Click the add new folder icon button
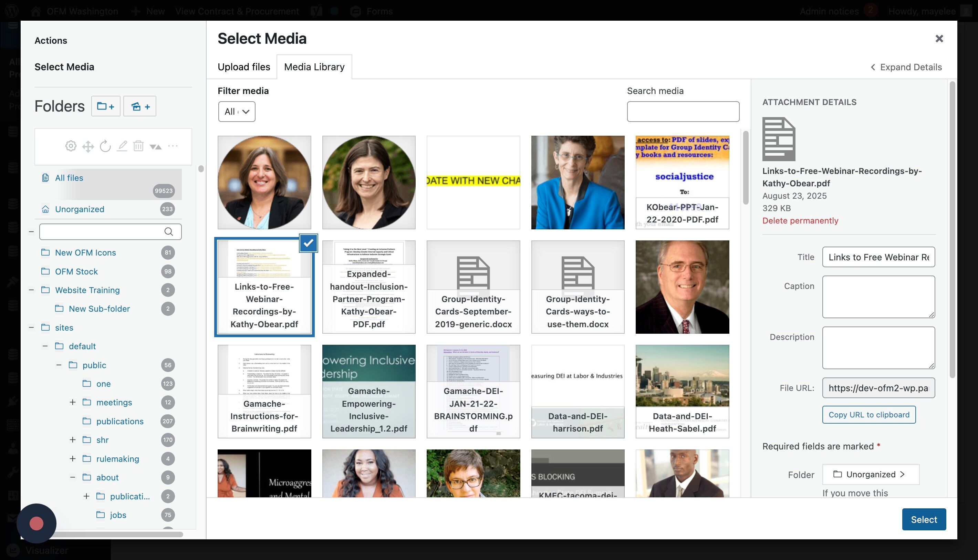978x560 pixels. coord(105,106)
